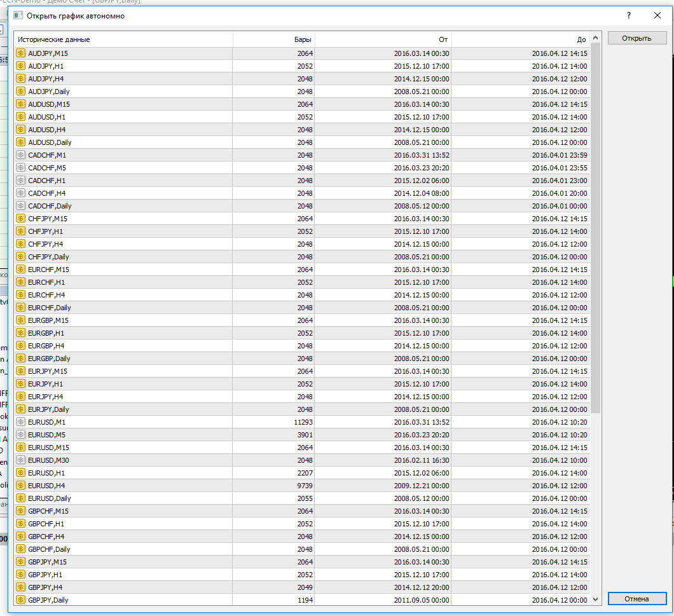The width and height of the screenshot is (674, 616).
Task: Select the GBPJPY,H4 row
Action: pyautogui.click(x=302, y=587)
